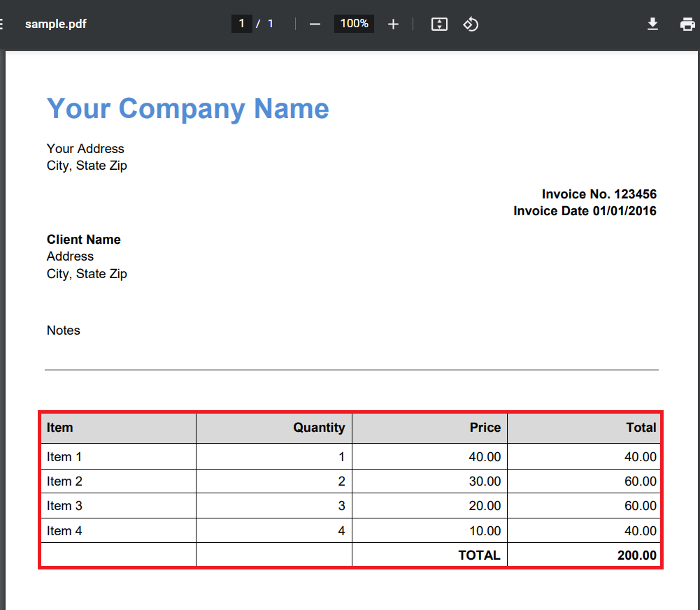Select the Item 1 cell

pos(118,456)
